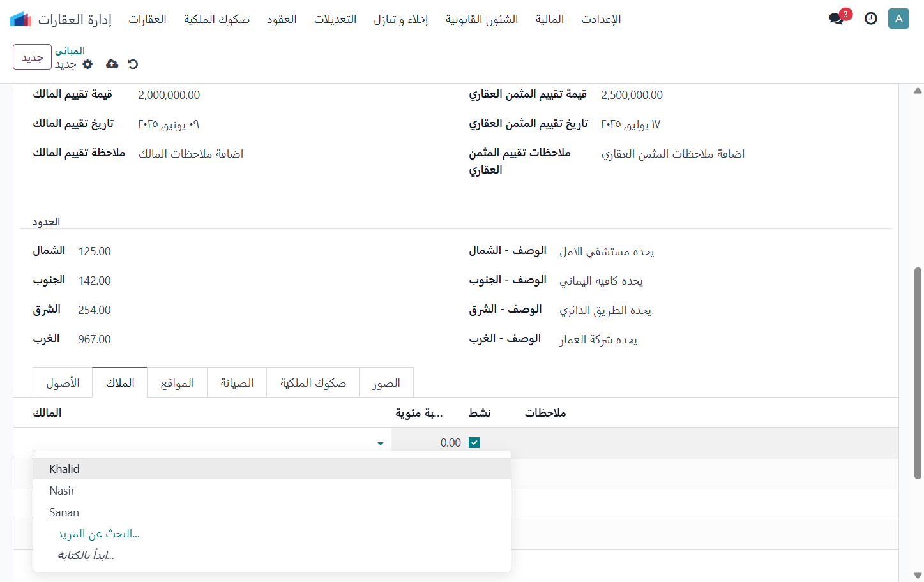Image resolution: width=924 pixels, height=582 pixels.
Task: Open the الإعدادت menu
Action: click(601, 19)
